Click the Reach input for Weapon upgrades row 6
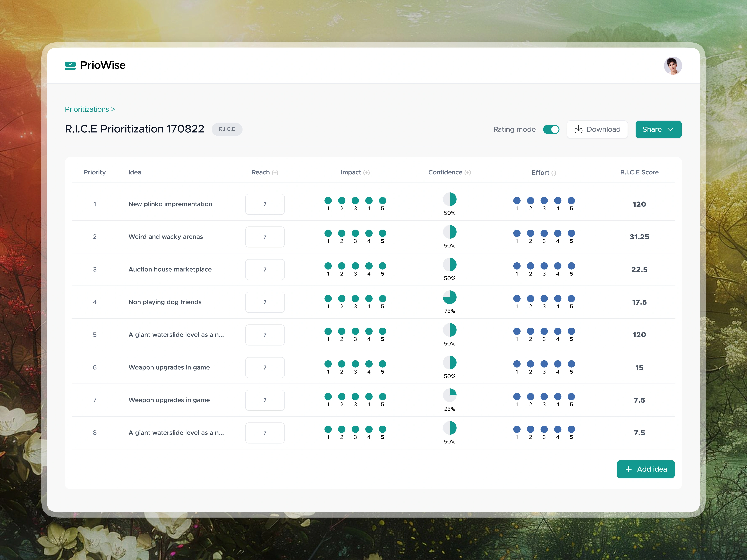This screenshot has height=560, width=747. click(265, 368)
